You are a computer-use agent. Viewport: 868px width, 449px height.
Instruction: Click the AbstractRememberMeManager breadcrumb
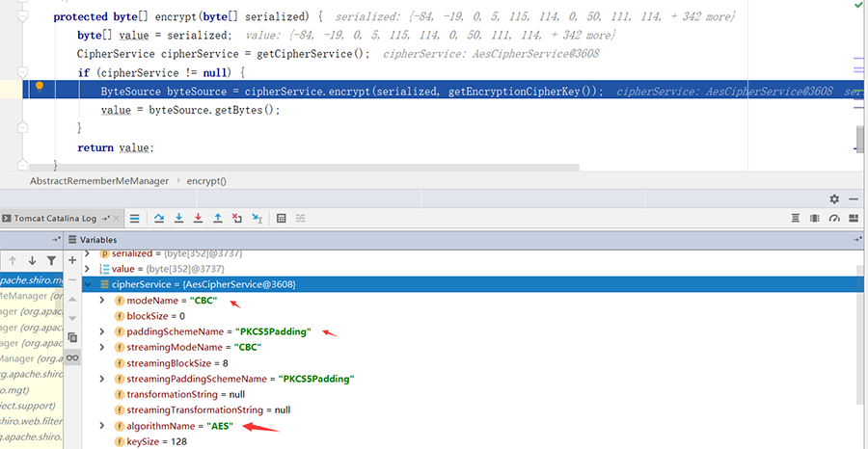click(99, 181)
